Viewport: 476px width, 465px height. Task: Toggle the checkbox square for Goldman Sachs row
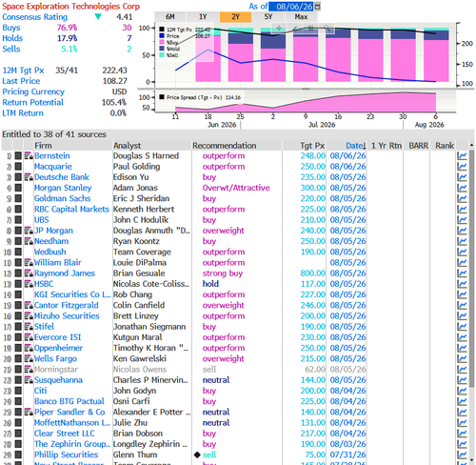(x=18, y=198)
